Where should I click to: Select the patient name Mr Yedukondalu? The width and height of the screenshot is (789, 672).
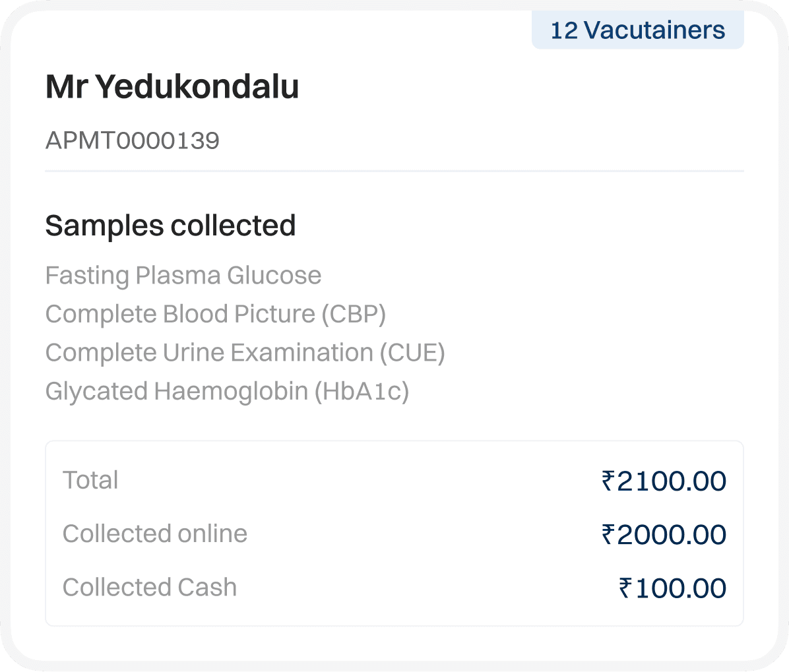coord(172,87)
